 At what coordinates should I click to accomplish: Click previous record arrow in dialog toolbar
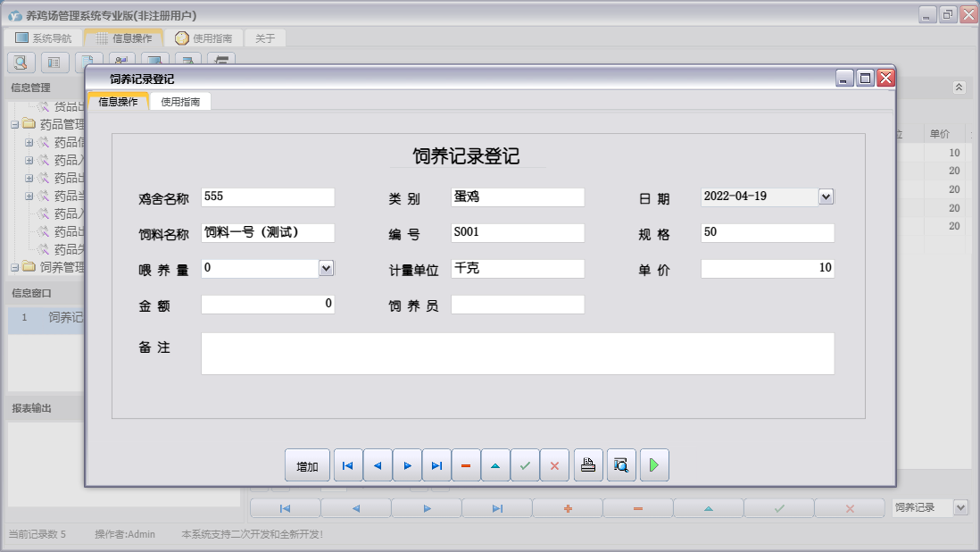377,465
